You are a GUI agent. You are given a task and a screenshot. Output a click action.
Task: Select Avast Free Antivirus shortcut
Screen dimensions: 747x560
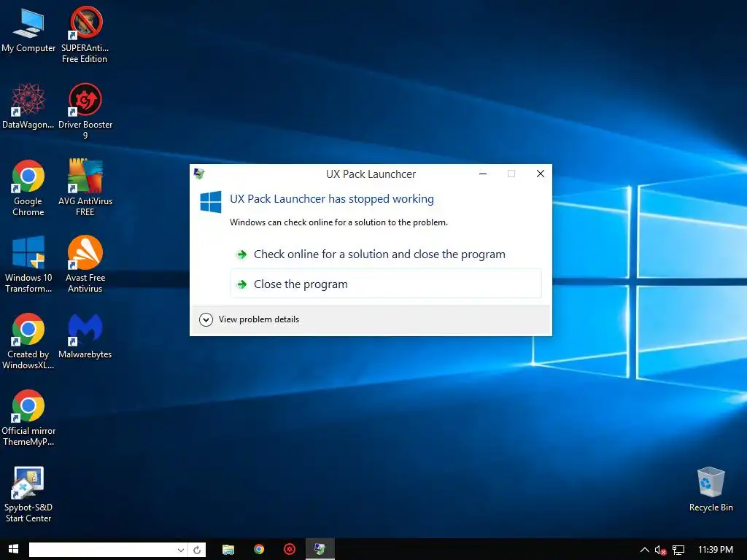click(85, 264)
